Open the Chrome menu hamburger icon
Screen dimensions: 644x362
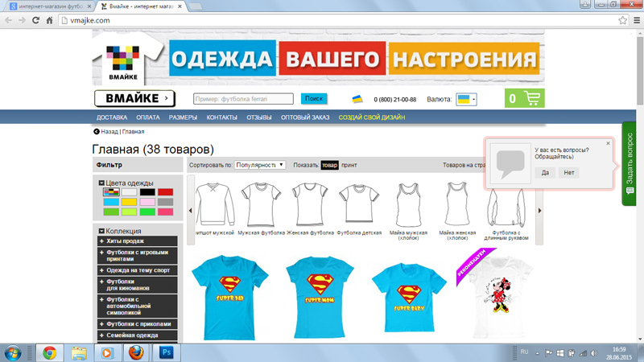click(637, 20)
